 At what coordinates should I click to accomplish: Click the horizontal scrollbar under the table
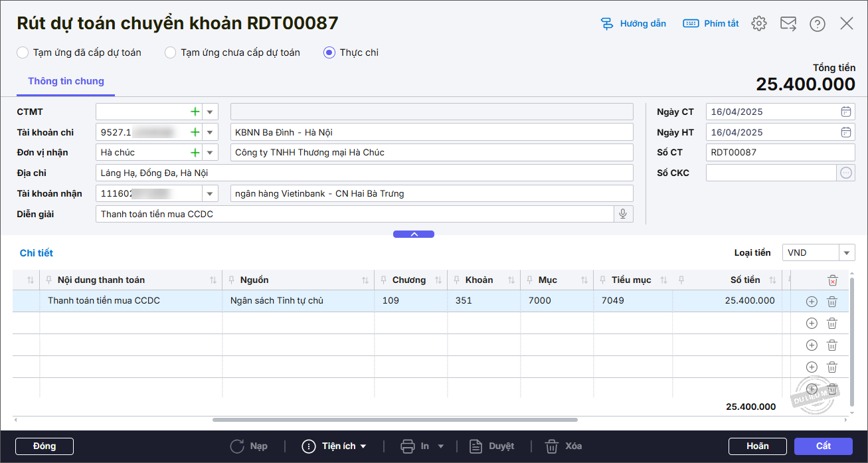click(x=394, y=420)
